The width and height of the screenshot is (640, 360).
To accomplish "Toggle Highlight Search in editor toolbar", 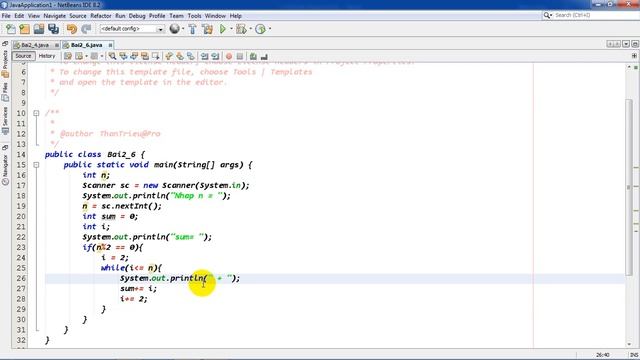I will [x=145, y=56].
